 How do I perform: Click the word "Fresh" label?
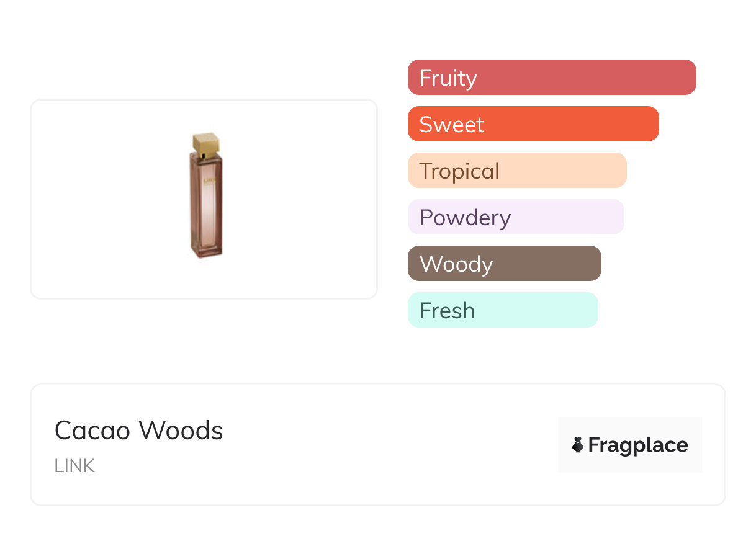[447, 311]
